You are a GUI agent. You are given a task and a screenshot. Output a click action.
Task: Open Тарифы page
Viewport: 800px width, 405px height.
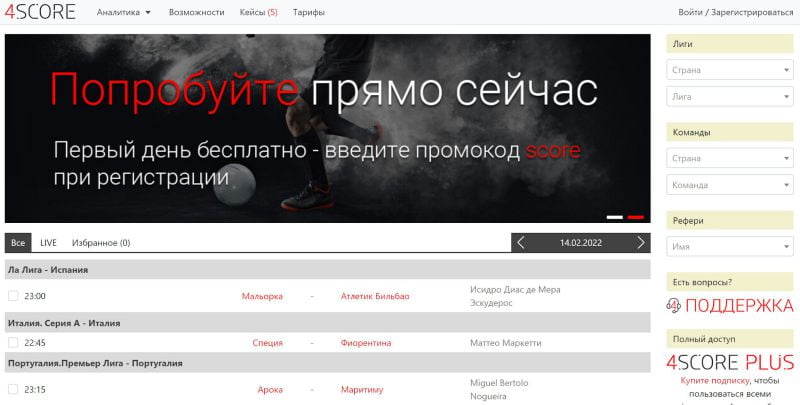pos(309,12)
